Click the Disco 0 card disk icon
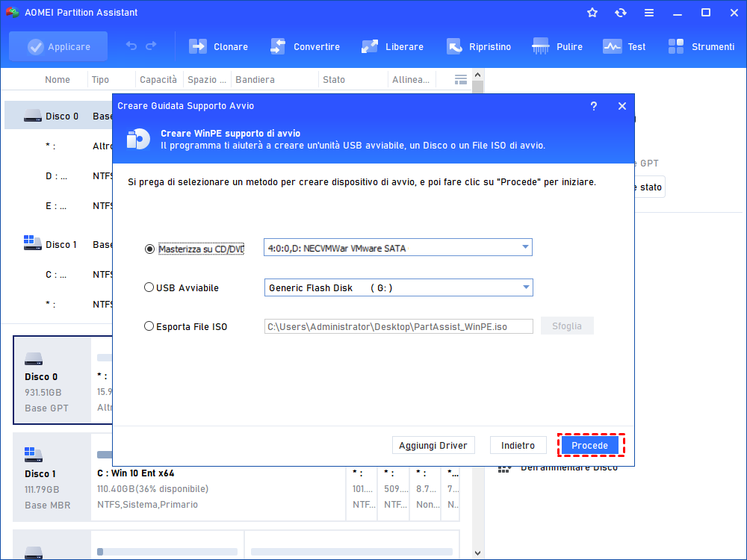 [34, 358]
